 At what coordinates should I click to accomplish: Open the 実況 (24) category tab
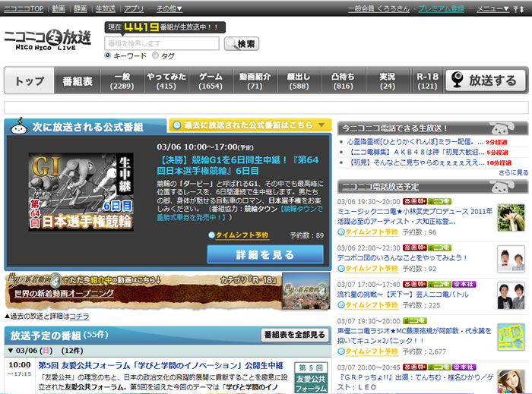tap(387, 80)
